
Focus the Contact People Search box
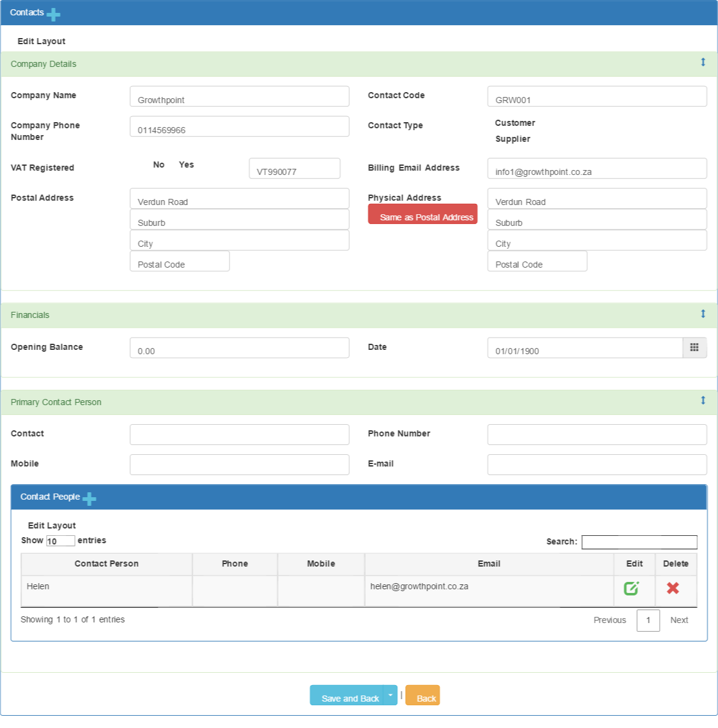(639, 542)
